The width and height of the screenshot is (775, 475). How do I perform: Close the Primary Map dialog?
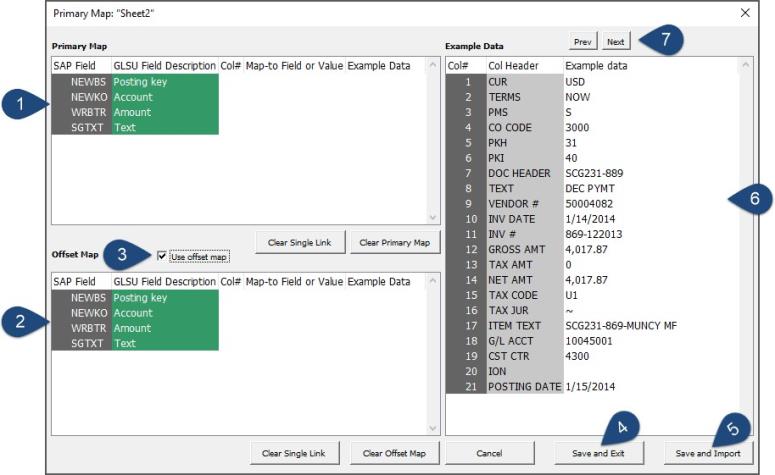(x=745, y=13)
